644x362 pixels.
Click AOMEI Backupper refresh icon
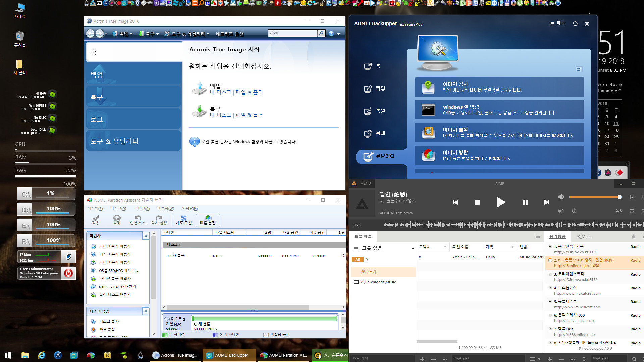point(575,24)
